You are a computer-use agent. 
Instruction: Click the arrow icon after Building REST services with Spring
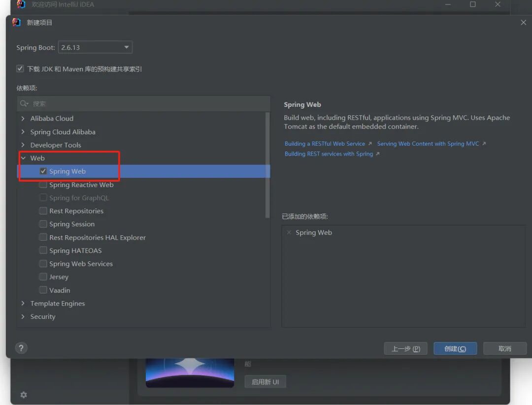(378, 154)
